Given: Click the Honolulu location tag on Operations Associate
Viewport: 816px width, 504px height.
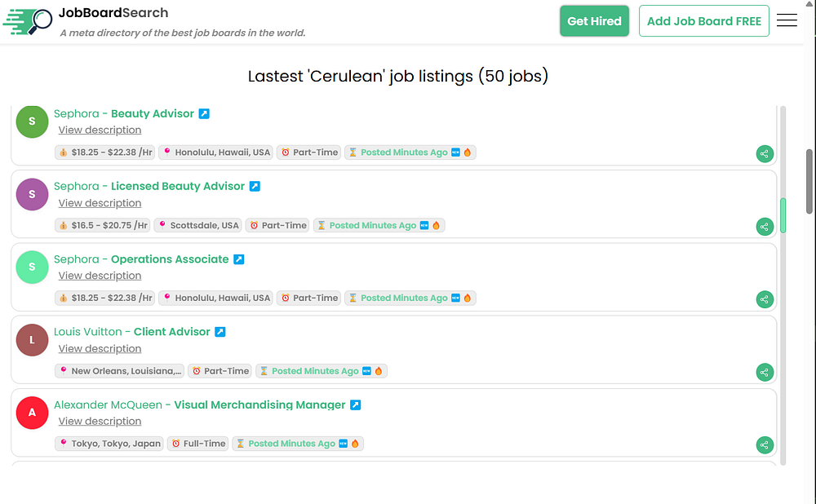Looking at the screenshot, I should pos(216,298).
